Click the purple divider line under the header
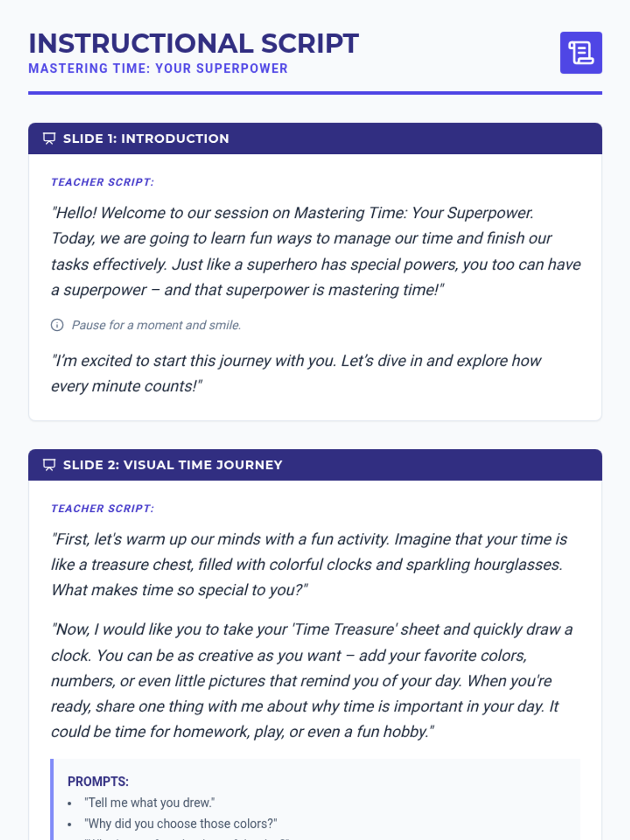This screenshot has width=630, height=840. (315, 93)
